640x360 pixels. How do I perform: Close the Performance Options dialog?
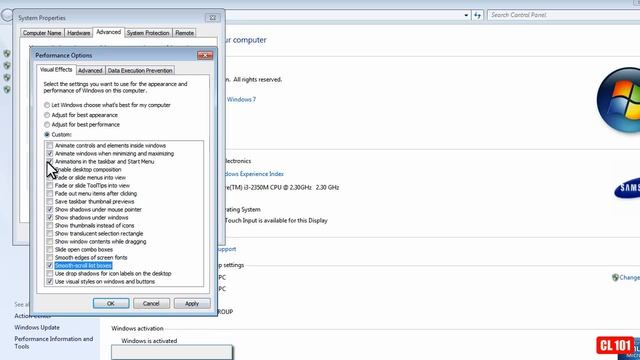(205, 55)
